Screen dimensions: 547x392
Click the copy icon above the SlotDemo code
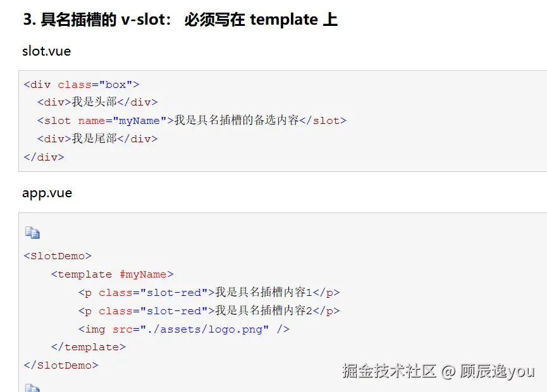(x=32, y=233)
